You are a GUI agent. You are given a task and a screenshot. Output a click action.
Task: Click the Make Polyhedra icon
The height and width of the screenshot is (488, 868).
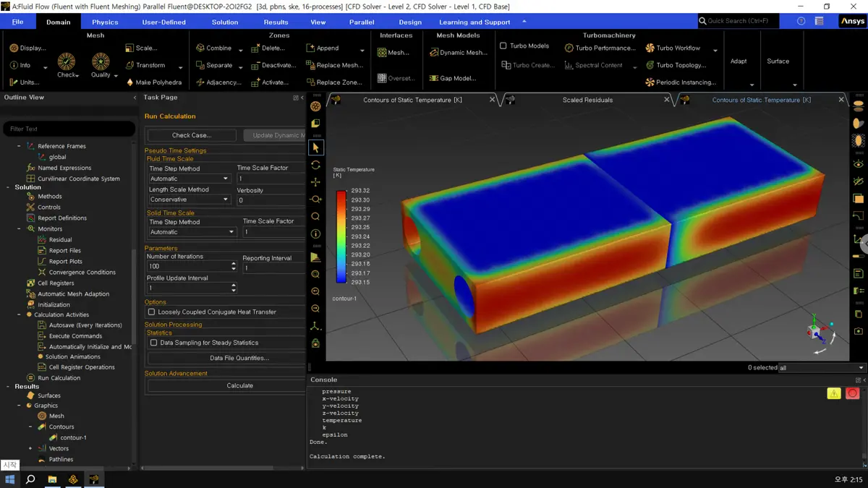pyautogui.click(x=130, y=82)
